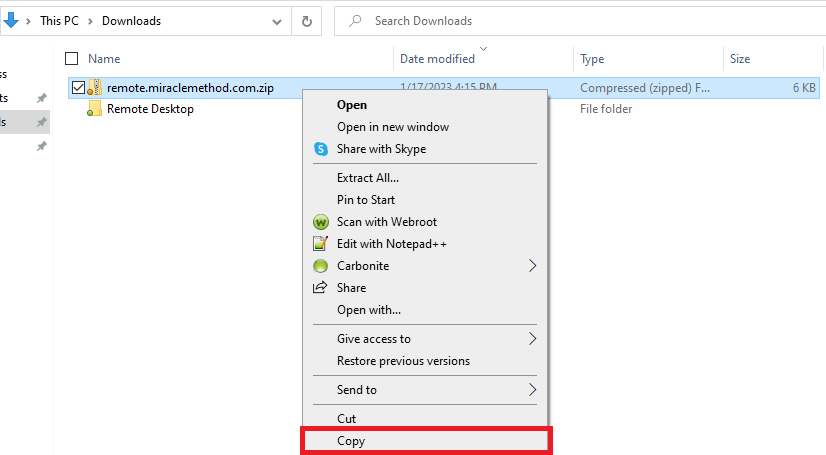Click the zip file icon
Screen dimensions: 826x455
(x=94, y=88)
